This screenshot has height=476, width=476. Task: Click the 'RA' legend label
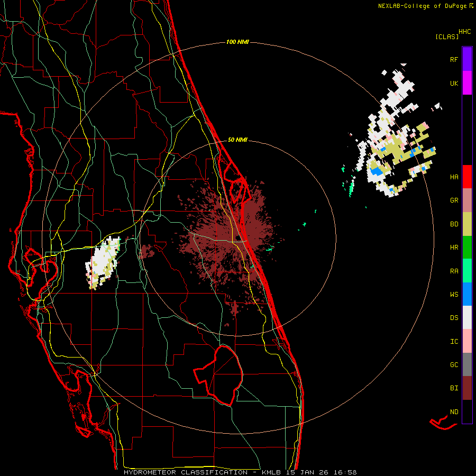pos(454,271)
